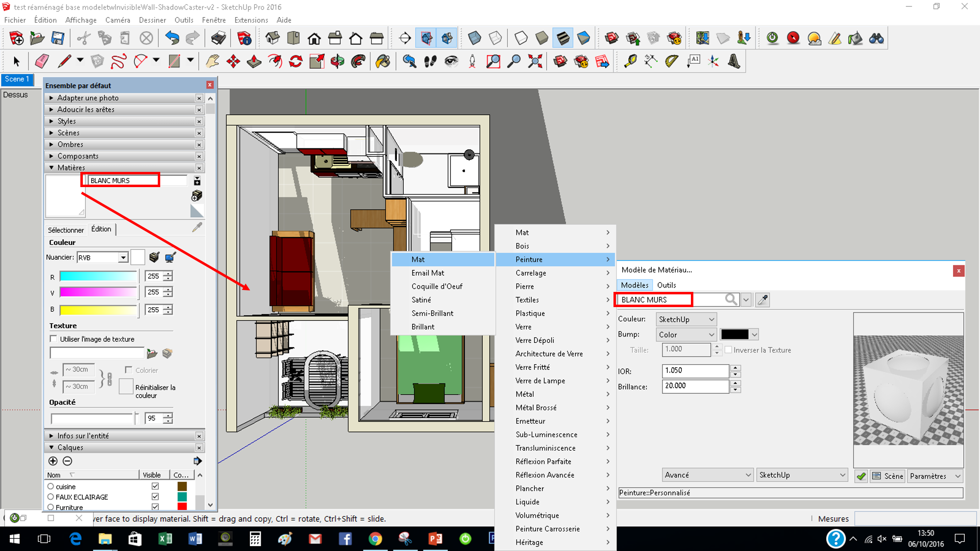Click the Select arrow tool
980x551 pixels.
point(17,61)
